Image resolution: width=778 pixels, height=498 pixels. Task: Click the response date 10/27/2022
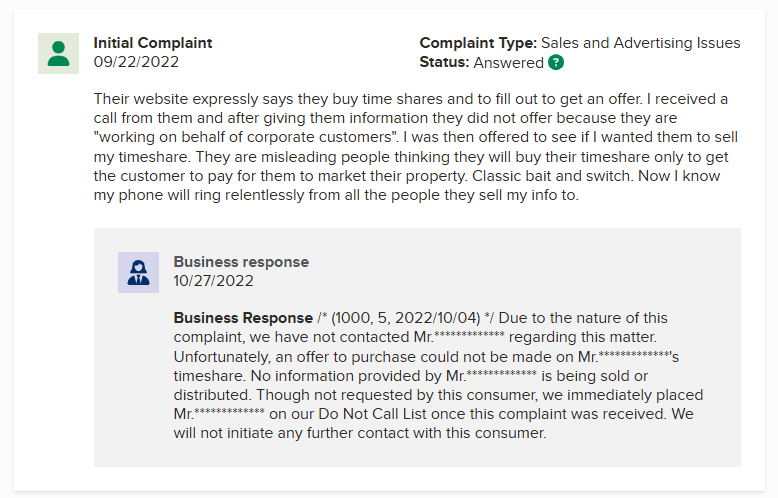click(x=213, y=281)
